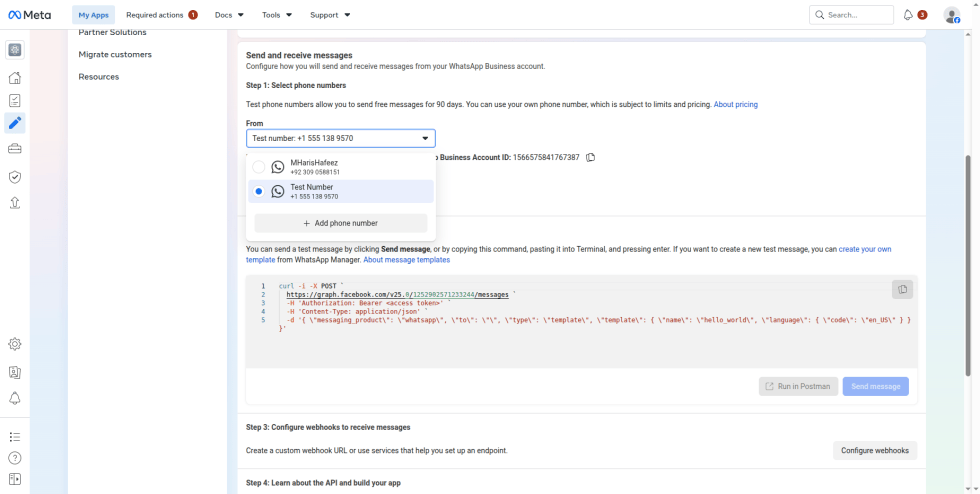Go to My Apps
980x494 pixels.
(93, 15)
